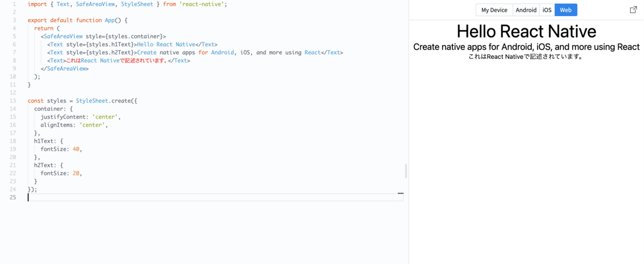Switch preview to iOS
This screenshot has height=264, width=644.
(547, 10)
